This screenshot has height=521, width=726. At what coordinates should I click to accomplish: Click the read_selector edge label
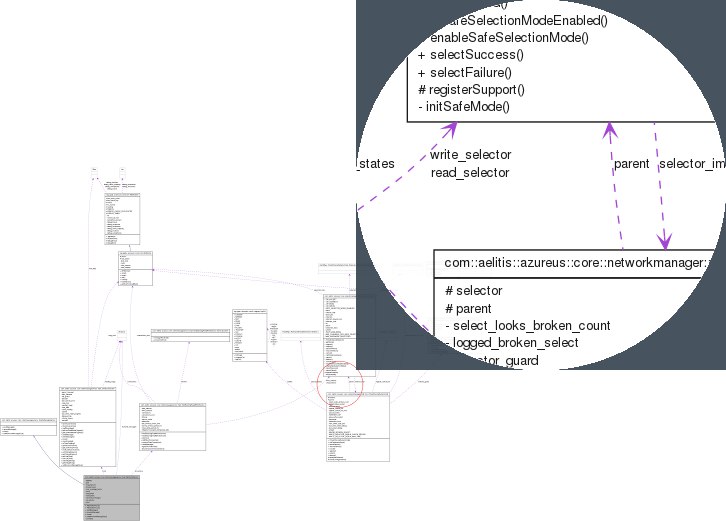(470, 173)
